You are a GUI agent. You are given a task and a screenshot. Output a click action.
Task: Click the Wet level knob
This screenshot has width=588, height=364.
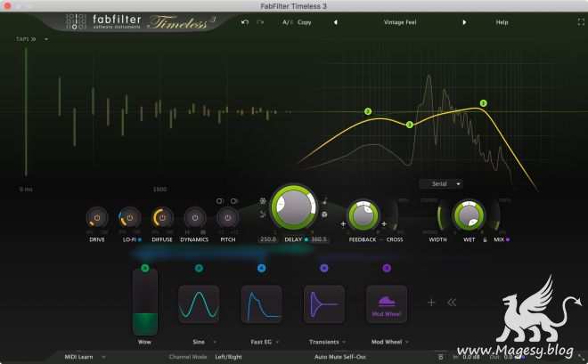pyautogui.click(x=469, y=215)
